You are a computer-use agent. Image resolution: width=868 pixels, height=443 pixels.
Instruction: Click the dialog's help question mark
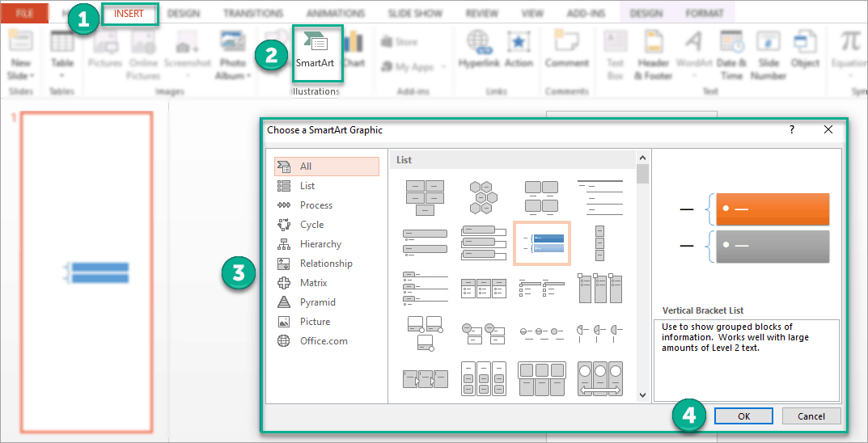point(792,130)
